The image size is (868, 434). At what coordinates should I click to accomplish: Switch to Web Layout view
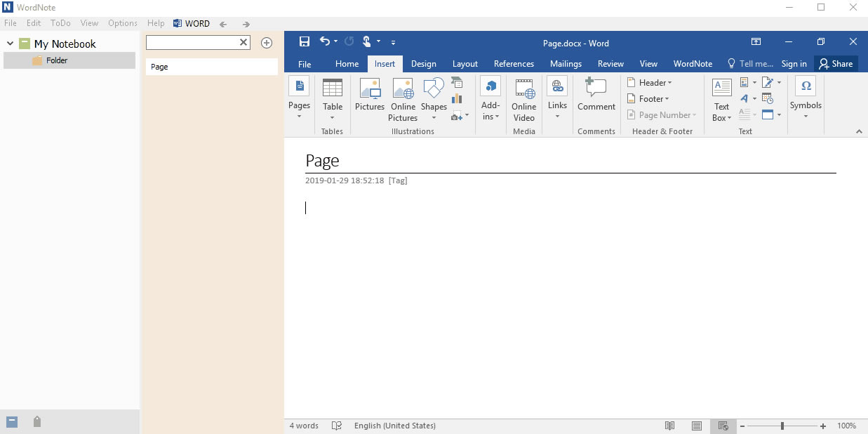coord(723,426)
